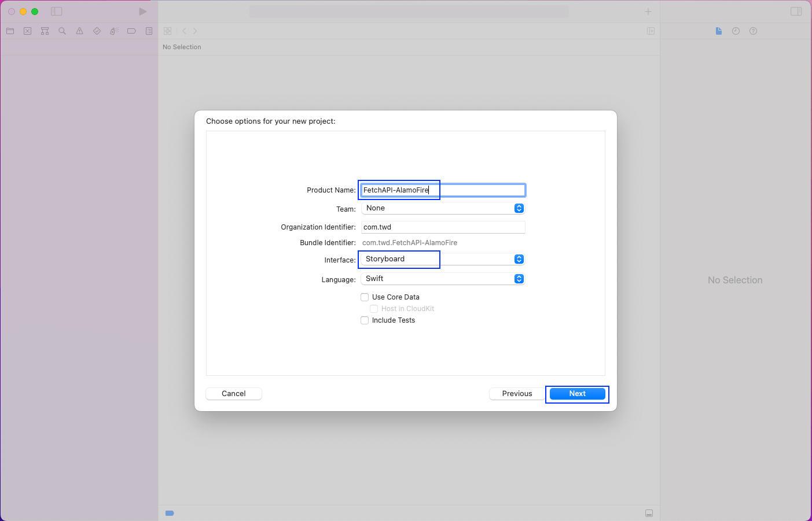This screenshot has height=521, width=812.
Task: Click the Organization Identifier text field
Action: click(x=443, y=227)
